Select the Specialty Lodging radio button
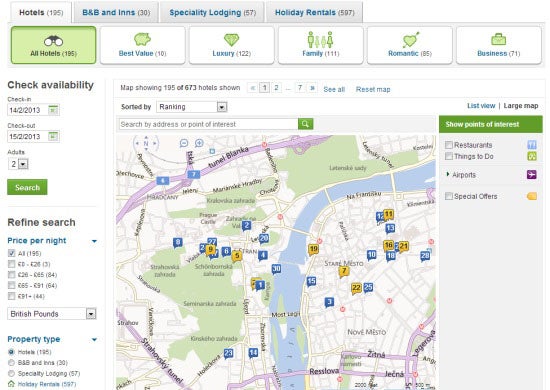550x390 pixels. click(x=11, y=373)
